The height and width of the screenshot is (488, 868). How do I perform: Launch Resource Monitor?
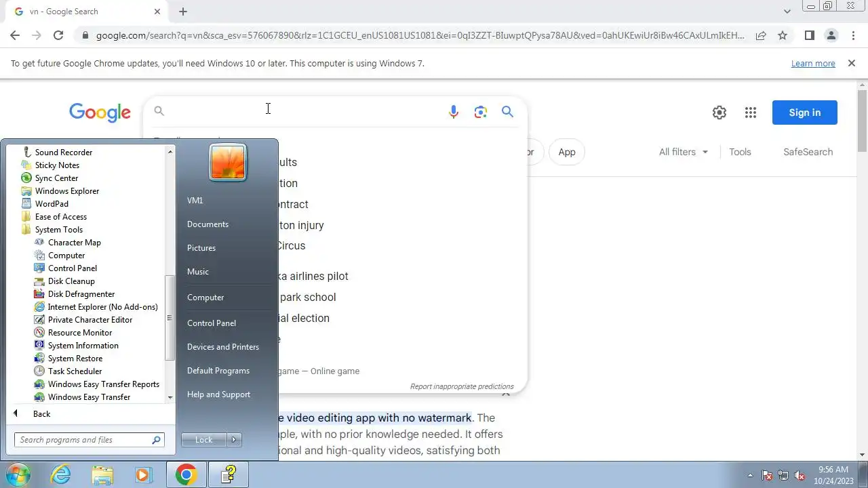[79, 333]
